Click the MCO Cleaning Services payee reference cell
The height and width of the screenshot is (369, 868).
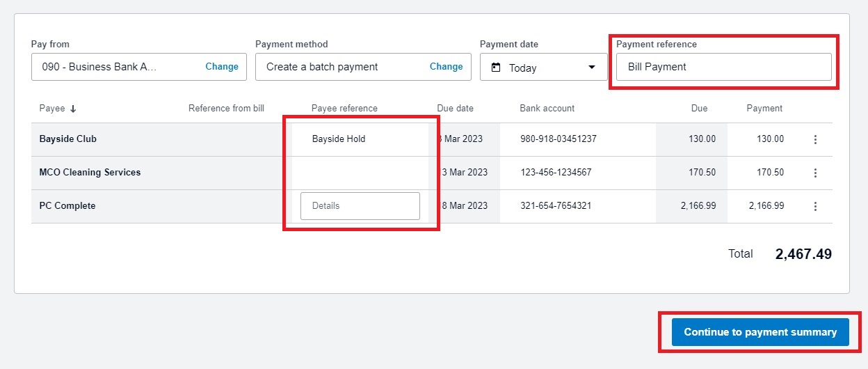[360, 173]
